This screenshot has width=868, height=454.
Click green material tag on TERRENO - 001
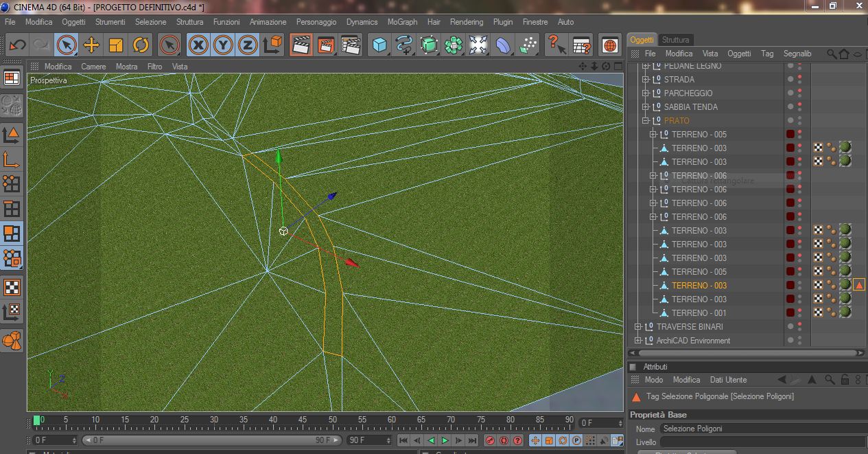tap(845, 313)
